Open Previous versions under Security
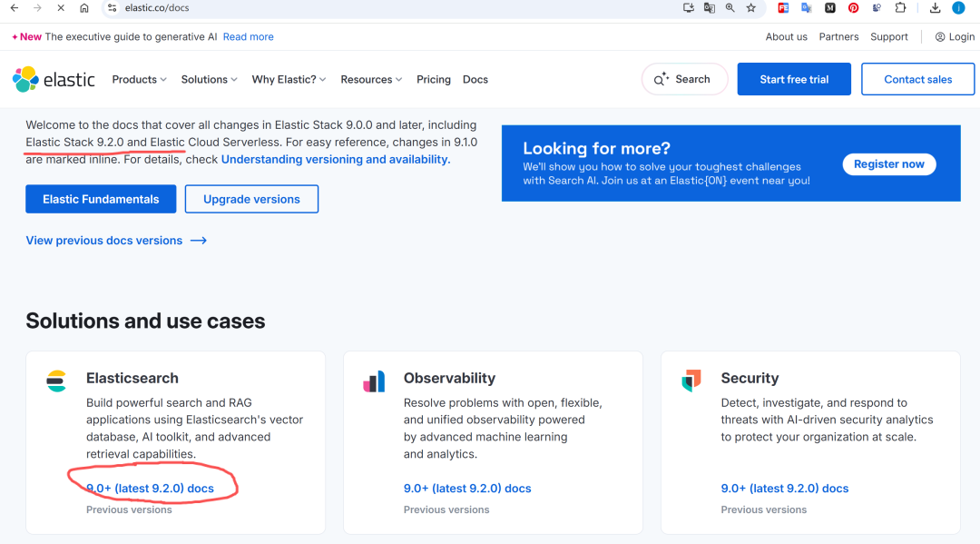The image size is (980, 544). coord(764,509)
